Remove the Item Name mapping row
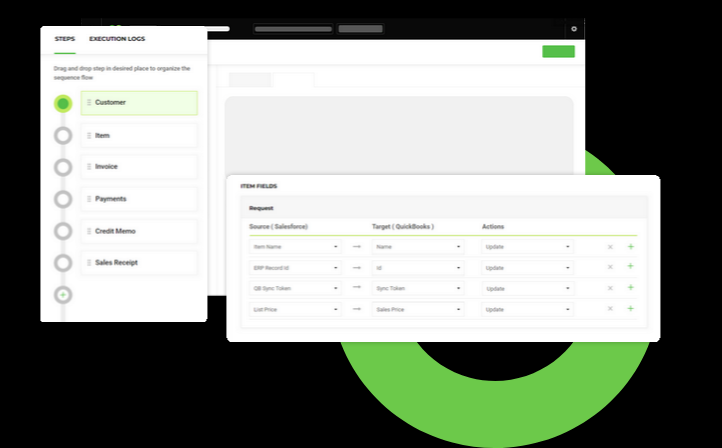The image size is (722, 448). [x=610, y=247]
